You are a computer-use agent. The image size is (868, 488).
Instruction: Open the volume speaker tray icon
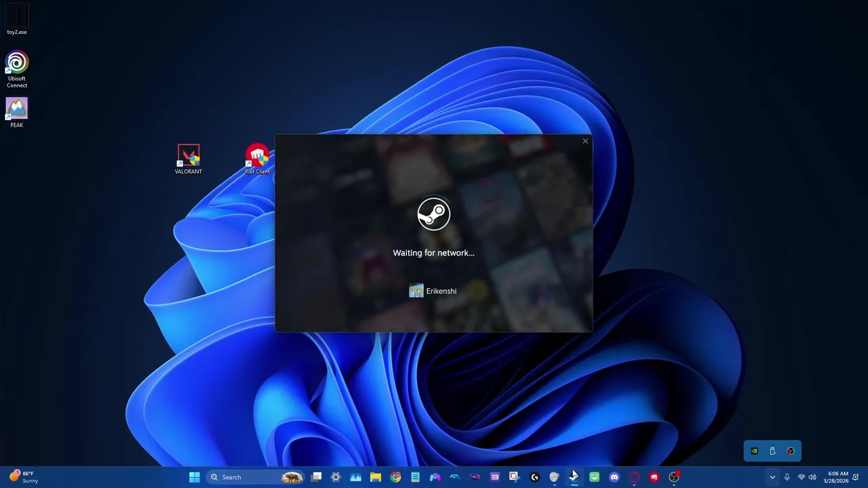(x=812, y=477)
